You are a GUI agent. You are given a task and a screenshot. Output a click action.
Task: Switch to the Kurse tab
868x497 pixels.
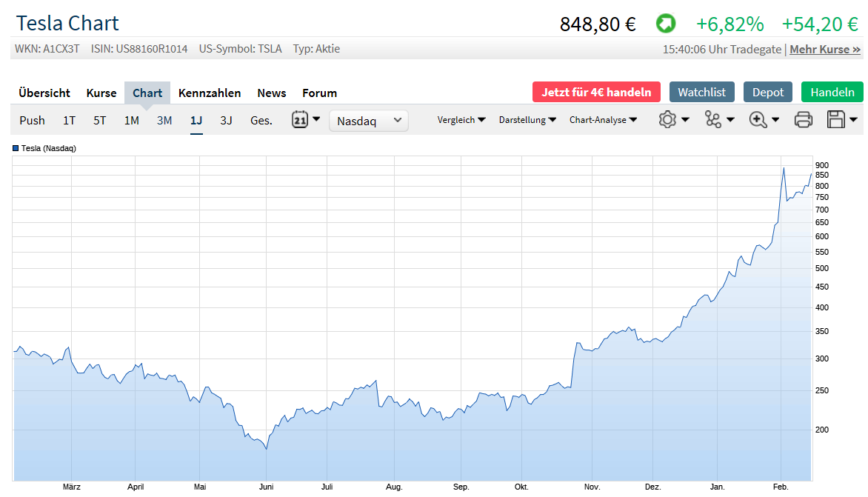101,93
